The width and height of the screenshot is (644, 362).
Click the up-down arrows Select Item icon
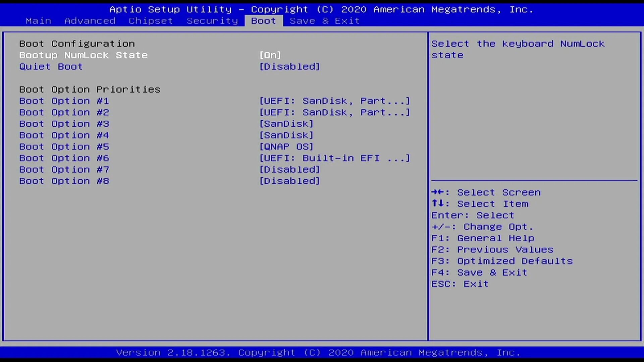coord(438,203)
